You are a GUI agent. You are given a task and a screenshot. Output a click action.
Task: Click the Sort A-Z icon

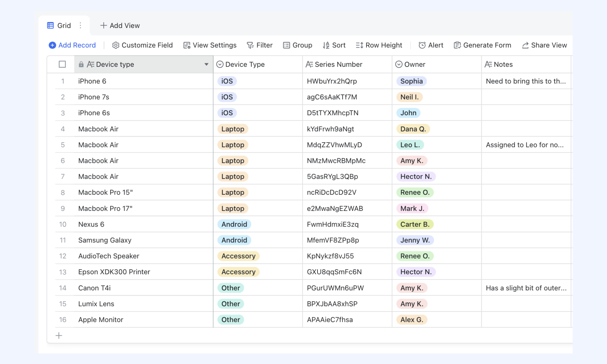tap(326, 45)
